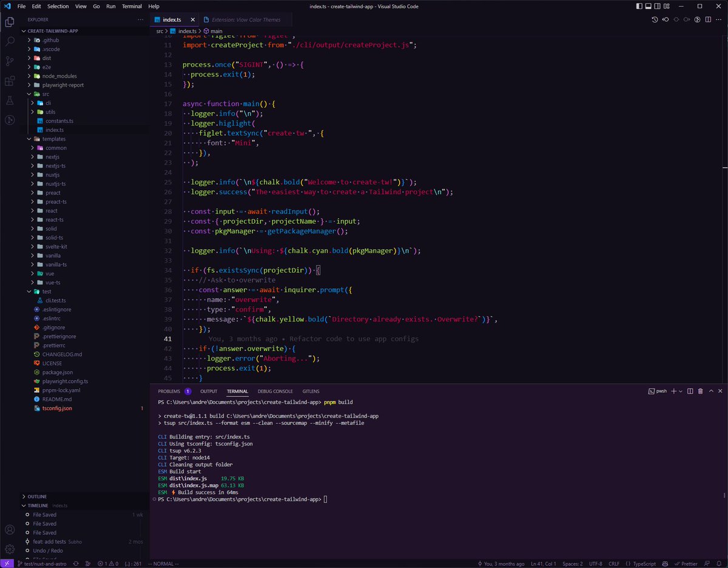The width and height of the screenshot is (728, 568).
Task: Kill the active terminal with the trash icon
Action: click(701, 391)
